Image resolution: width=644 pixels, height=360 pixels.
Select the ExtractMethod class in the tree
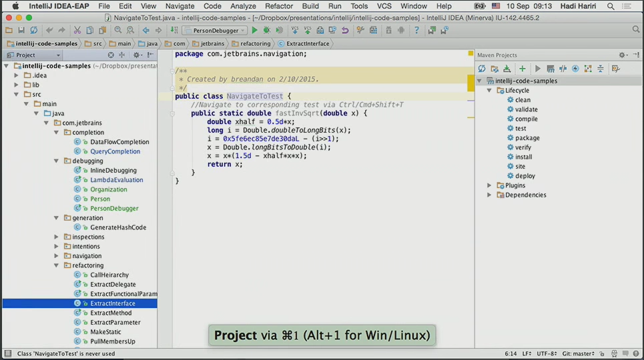(x=111, y=313)
